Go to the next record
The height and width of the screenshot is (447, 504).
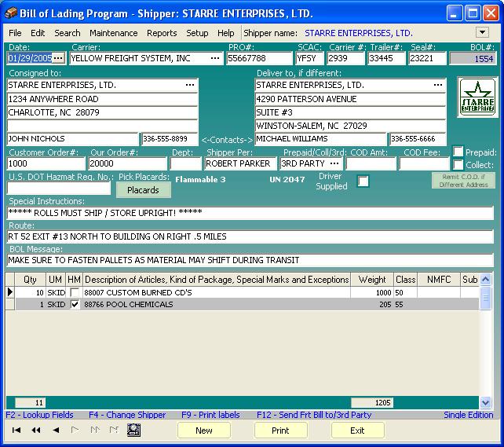pyautogui.click(x=75, y=430)
